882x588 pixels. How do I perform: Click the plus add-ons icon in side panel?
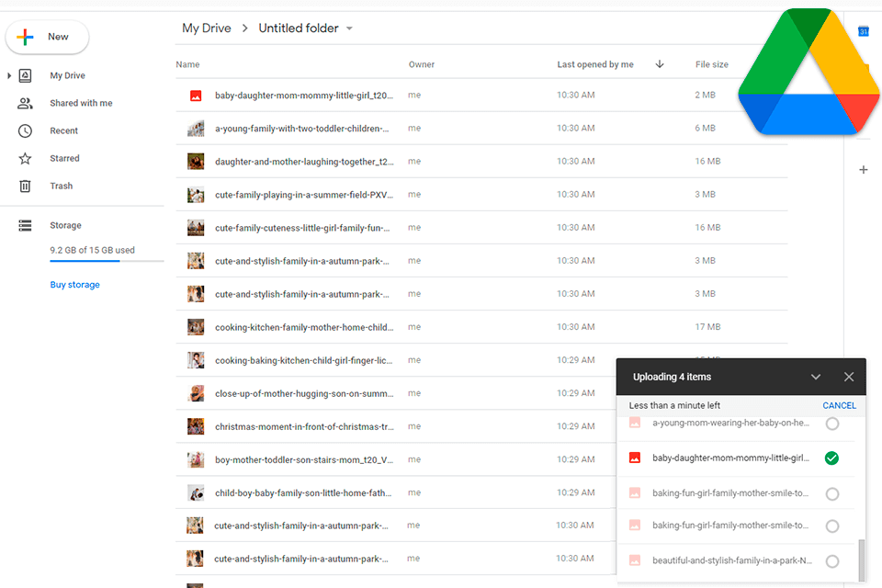[864, 169]
